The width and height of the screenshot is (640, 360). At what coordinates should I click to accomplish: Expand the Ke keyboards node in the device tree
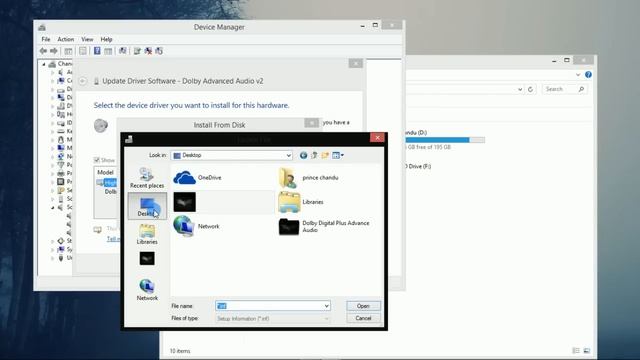[53, 131]
